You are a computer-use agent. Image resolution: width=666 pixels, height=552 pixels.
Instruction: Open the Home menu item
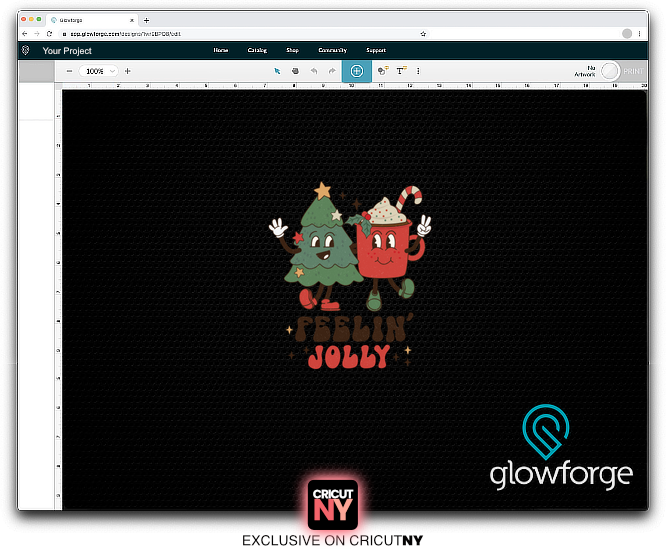point(221,50)
